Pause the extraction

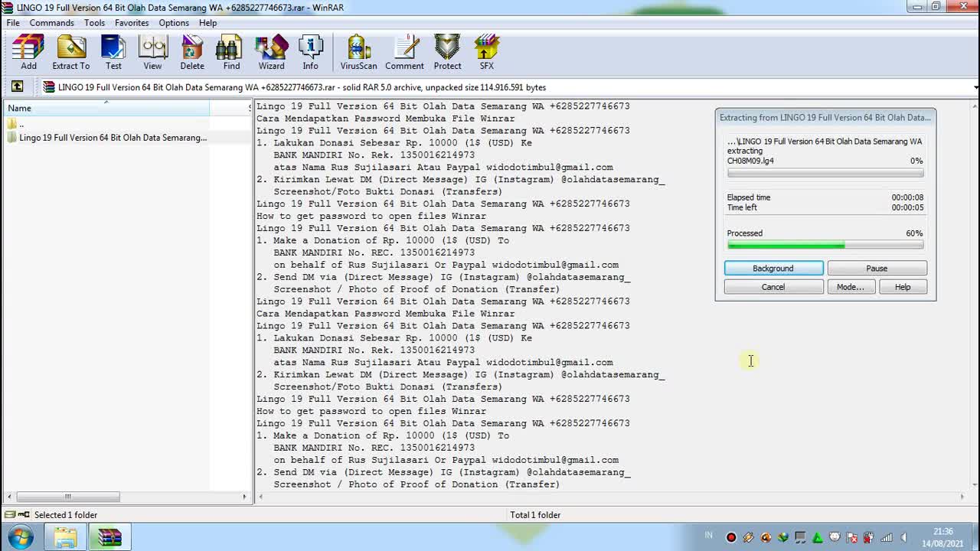(877, 268)
